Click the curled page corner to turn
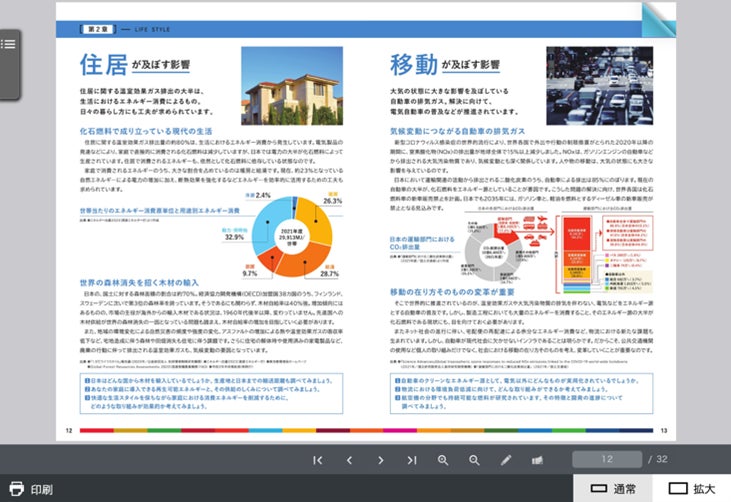The width and height of the screenshot is (731, 502). [x=658, y=20]
